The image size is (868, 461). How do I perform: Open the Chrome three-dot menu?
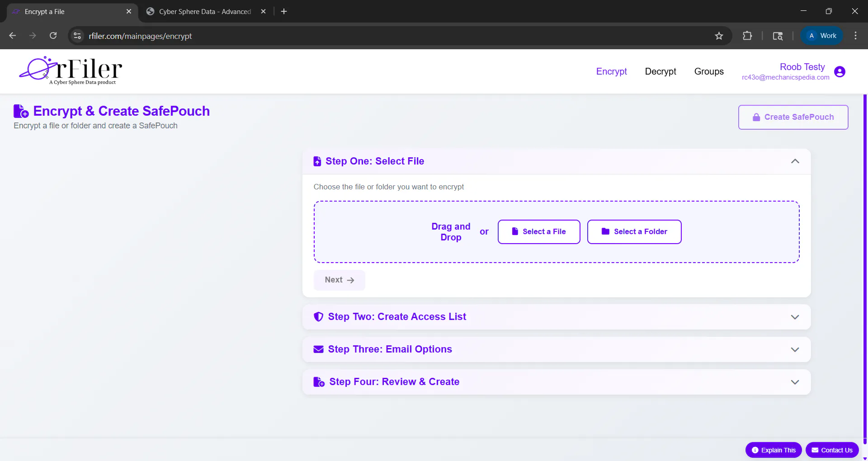point(855,36)
